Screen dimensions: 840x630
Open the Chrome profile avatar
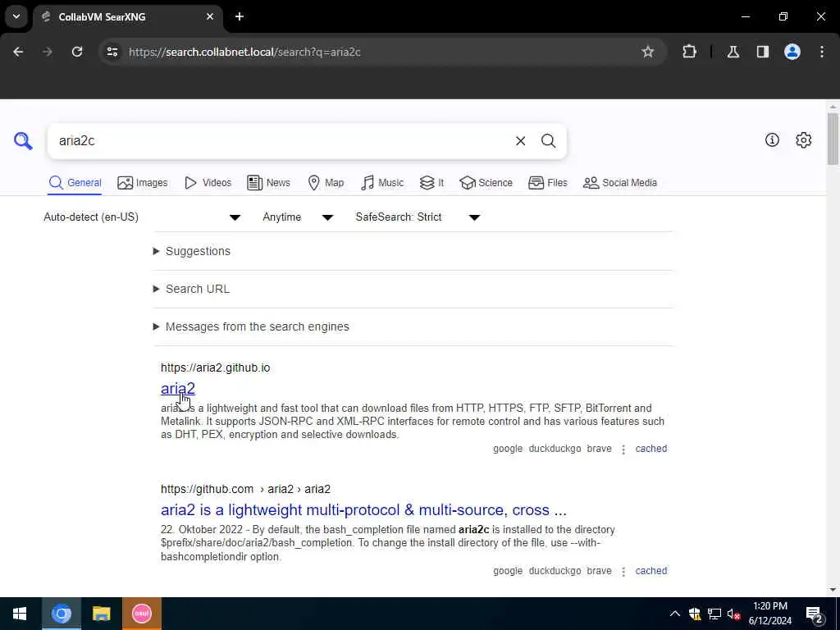(792, 52)
